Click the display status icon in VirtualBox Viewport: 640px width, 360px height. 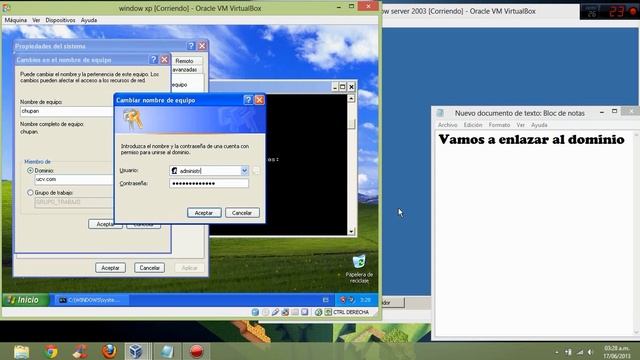(304, 312)
